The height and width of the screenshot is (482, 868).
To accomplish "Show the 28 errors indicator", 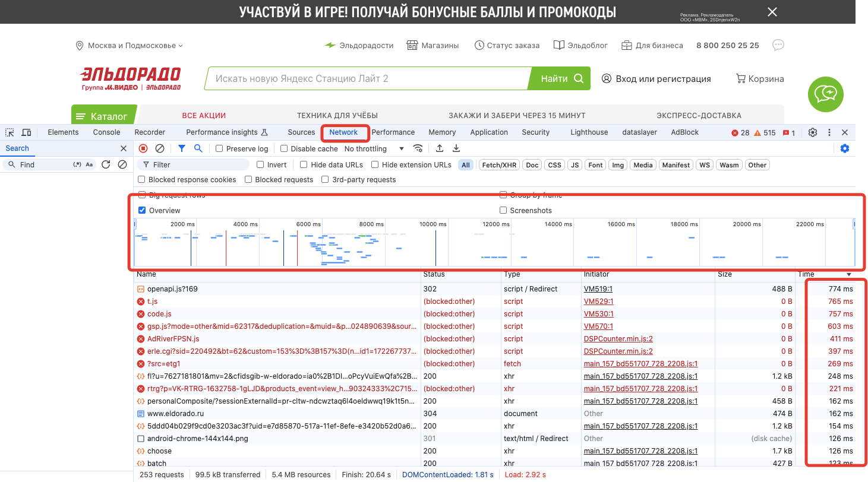I will pyautogui.click(x=740, y=133).
